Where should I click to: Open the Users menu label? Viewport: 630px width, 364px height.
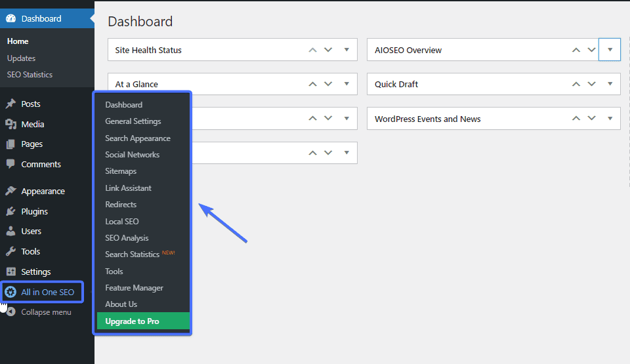pyautogui.click(x=31, y=231)
